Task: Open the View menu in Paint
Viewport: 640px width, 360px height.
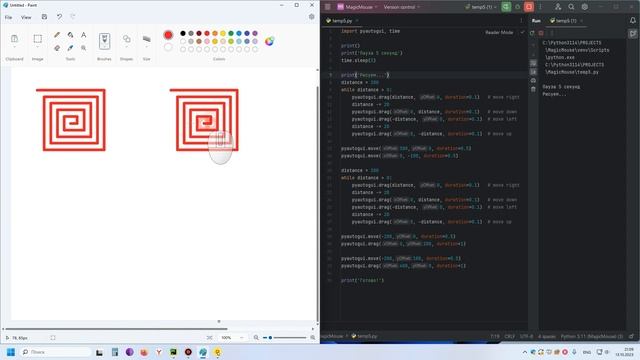Action: 26,17
